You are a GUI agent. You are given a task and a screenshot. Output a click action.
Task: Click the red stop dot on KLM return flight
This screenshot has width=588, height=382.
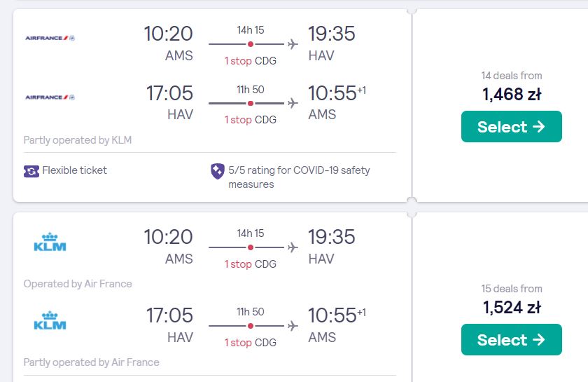(x=251, y=326)
